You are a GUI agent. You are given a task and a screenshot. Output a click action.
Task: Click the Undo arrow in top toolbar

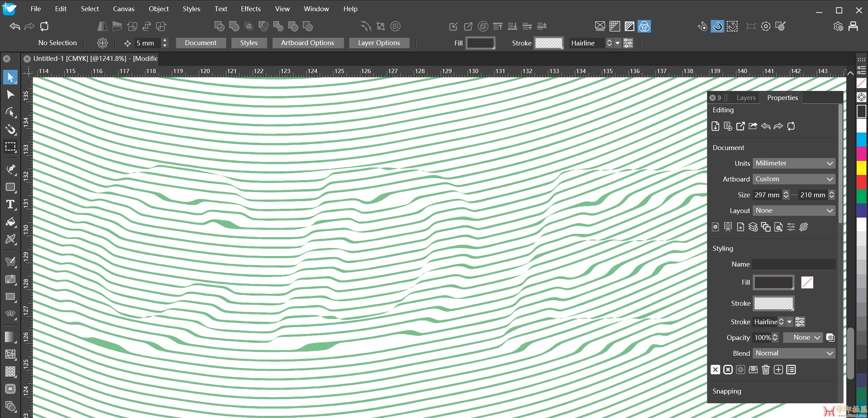tap(15, 26)
